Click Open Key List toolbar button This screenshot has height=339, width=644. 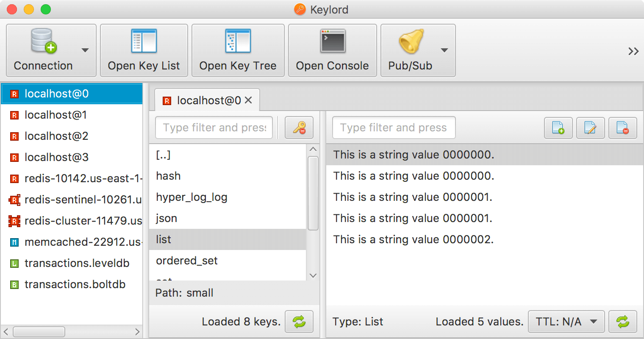coord(144,50)
